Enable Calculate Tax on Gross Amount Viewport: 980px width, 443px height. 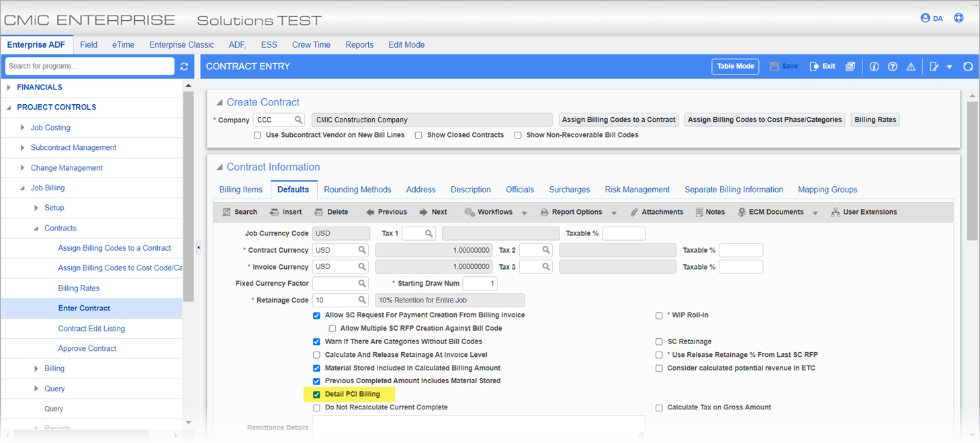659,407
